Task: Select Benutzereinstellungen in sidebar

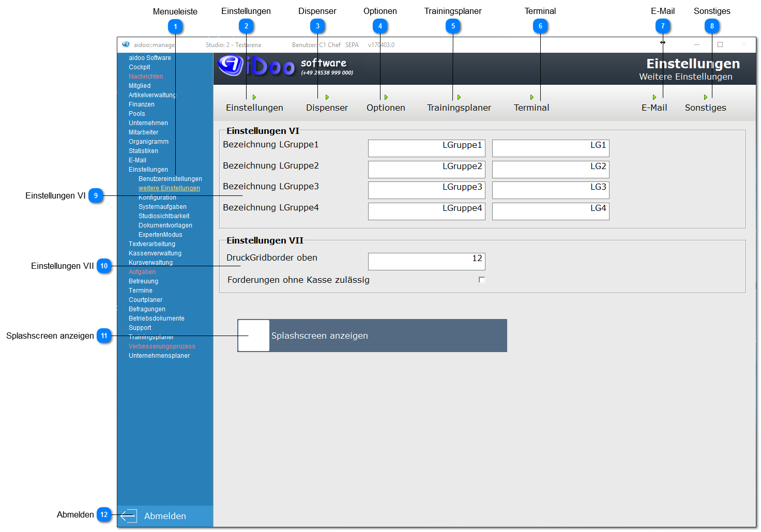Action: (x=170, y=179)
